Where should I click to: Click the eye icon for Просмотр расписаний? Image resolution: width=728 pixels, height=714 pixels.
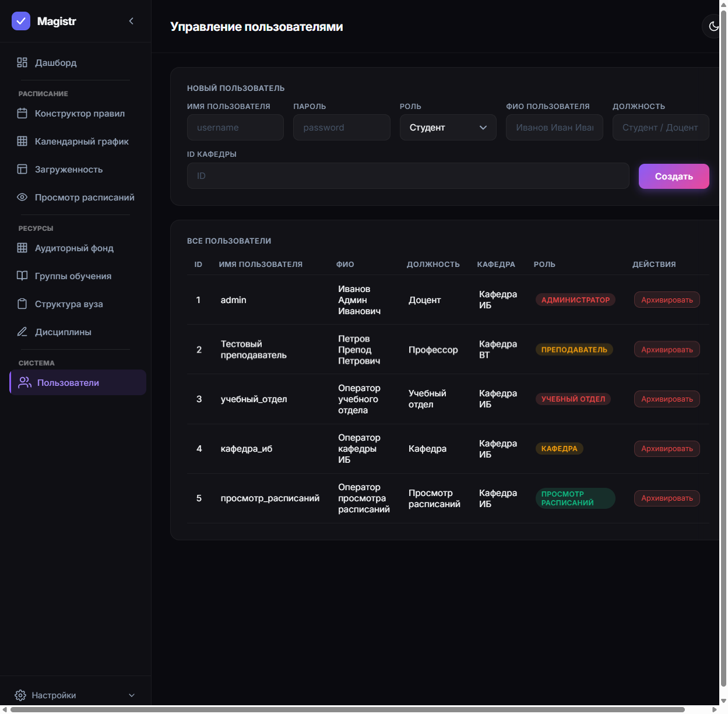(x=22, y=197)
